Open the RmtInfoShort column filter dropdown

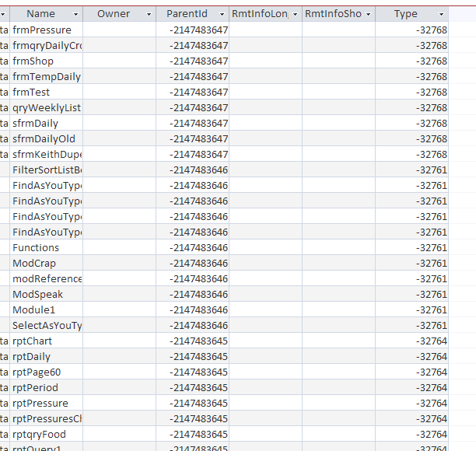(368, 14)
